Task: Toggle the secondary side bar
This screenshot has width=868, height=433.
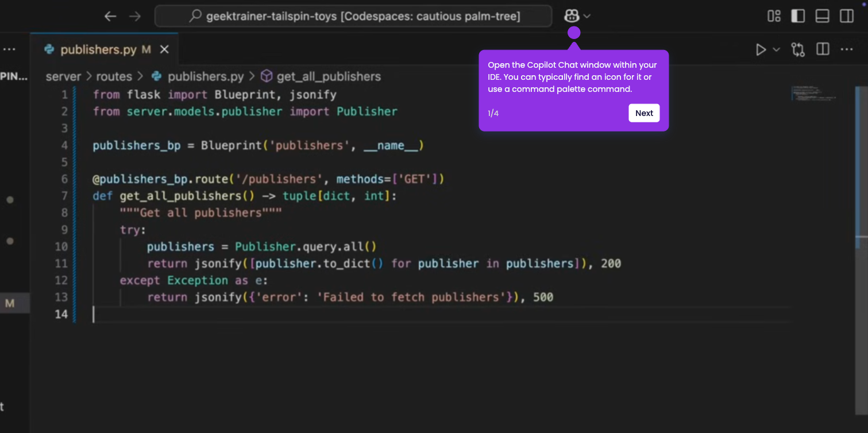Action: (x=847, y=16)
